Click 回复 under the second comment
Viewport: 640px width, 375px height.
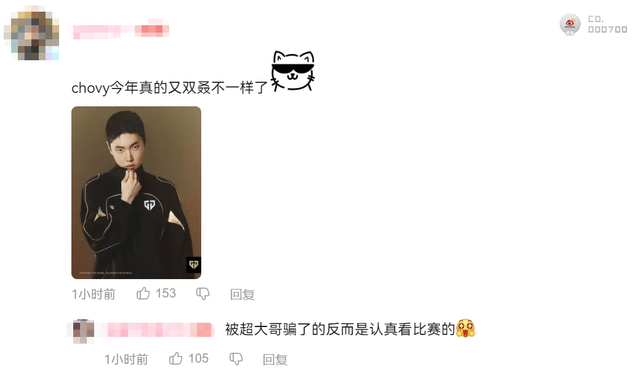point(275,359)
